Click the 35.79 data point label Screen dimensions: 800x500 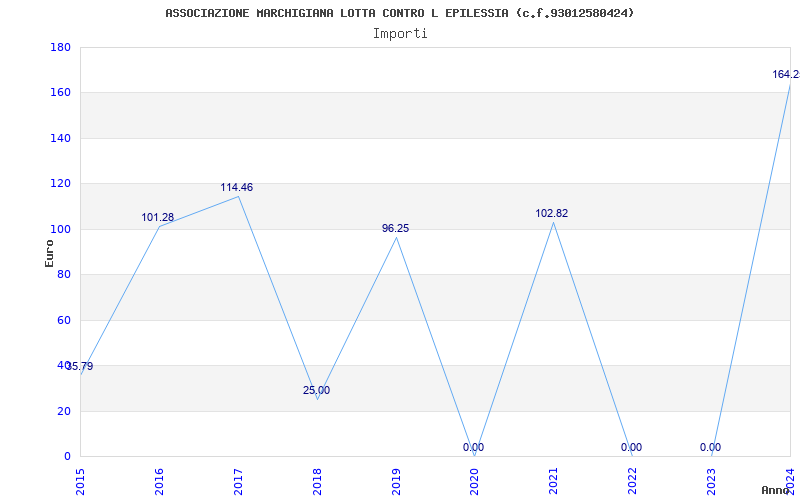pos(80,366)
